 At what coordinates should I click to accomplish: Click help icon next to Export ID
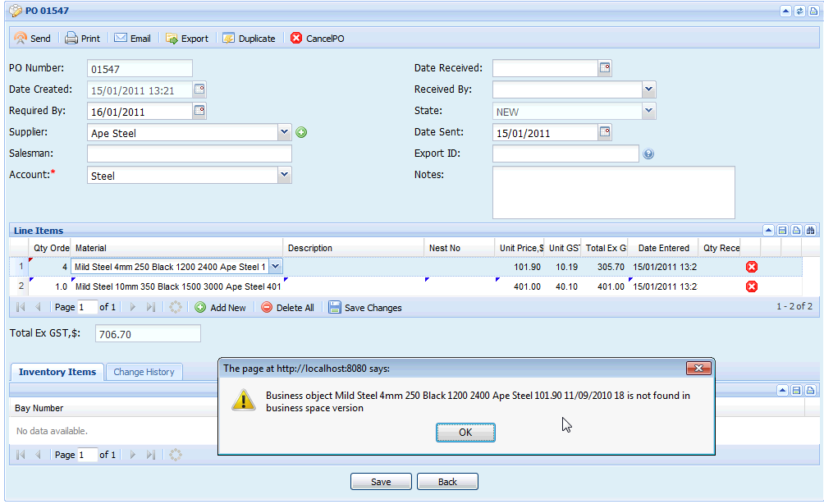(648, 153)
